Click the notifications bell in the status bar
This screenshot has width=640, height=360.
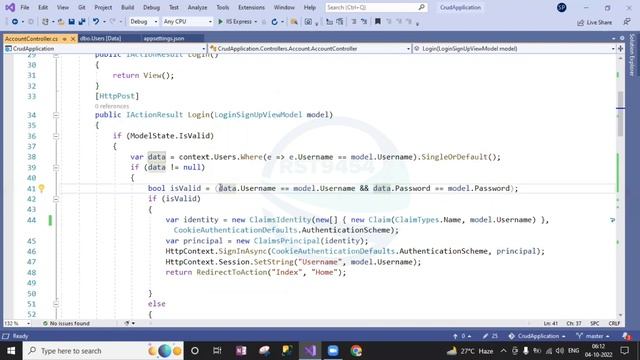[x=626, y=336]
